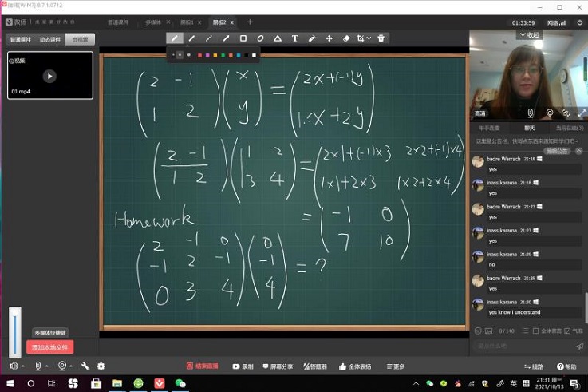The image size is (588, 392).
Task: Open the 更多 more menu
Action: click(x=395, y=366)
